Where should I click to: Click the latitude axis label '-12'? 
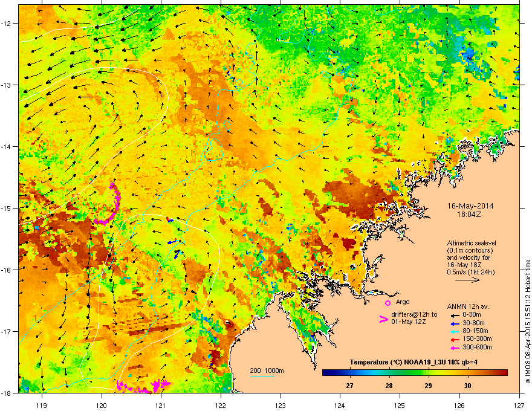pos(6,23)
